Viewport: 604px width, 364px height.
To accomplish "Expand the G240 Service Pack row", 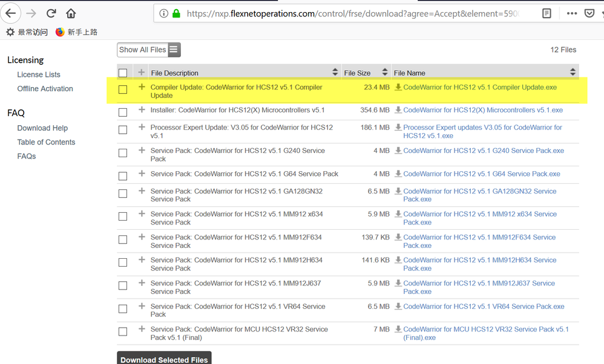I will click(x=142, y=150).
